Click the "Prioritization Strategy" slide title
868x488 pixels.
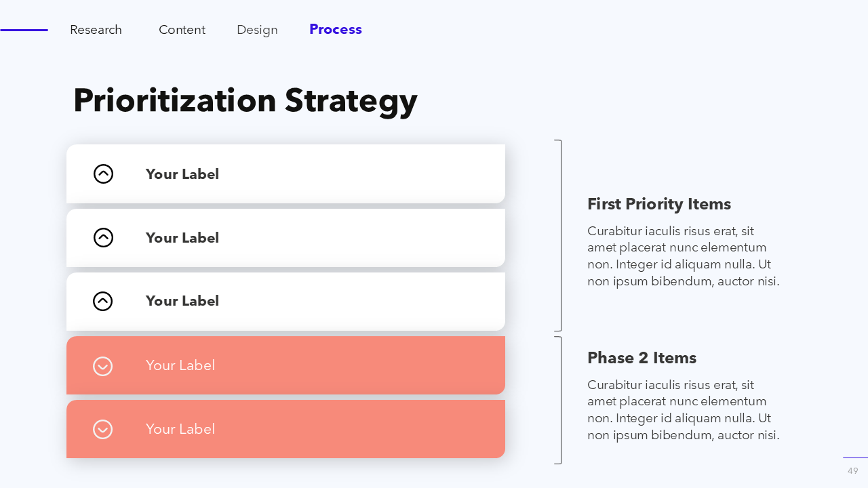pyautogui.click(x=245, y=100)
